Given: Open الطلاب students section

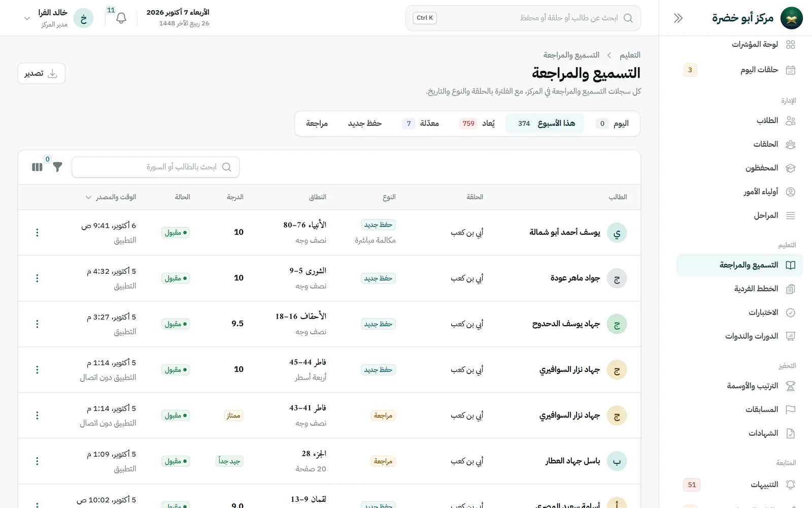Looking at the screenshot, I should tap(740, 121).
